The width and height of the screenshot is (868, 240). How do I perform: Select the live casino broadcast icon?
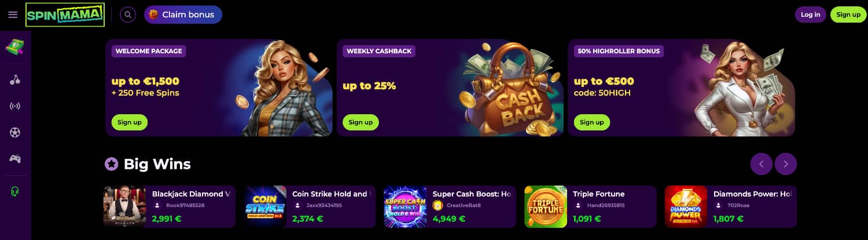[15, 106]
